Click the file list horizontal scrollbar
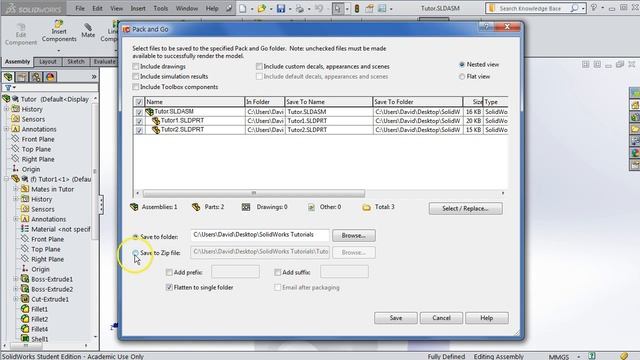Image resolution: width=640 pixels, height=360 pixels. (254, 193)
